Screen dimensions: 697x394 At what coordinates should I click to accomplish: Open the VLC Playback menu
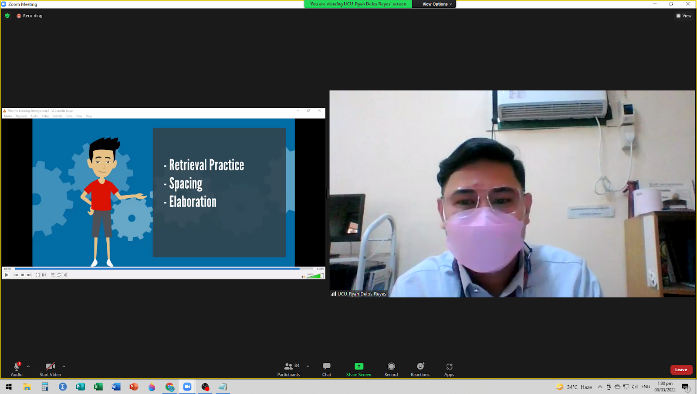(21, 116)
